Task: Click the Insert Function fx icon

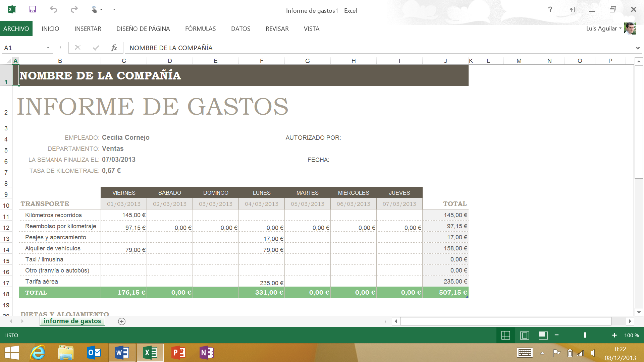Action: coord(114,48)
